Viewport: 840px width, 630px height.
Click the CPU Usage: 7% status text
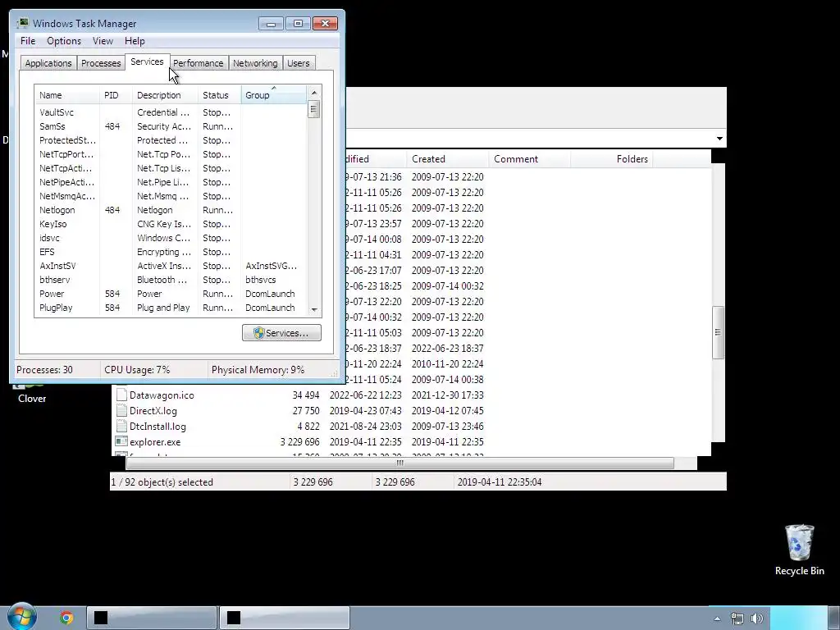137,370
